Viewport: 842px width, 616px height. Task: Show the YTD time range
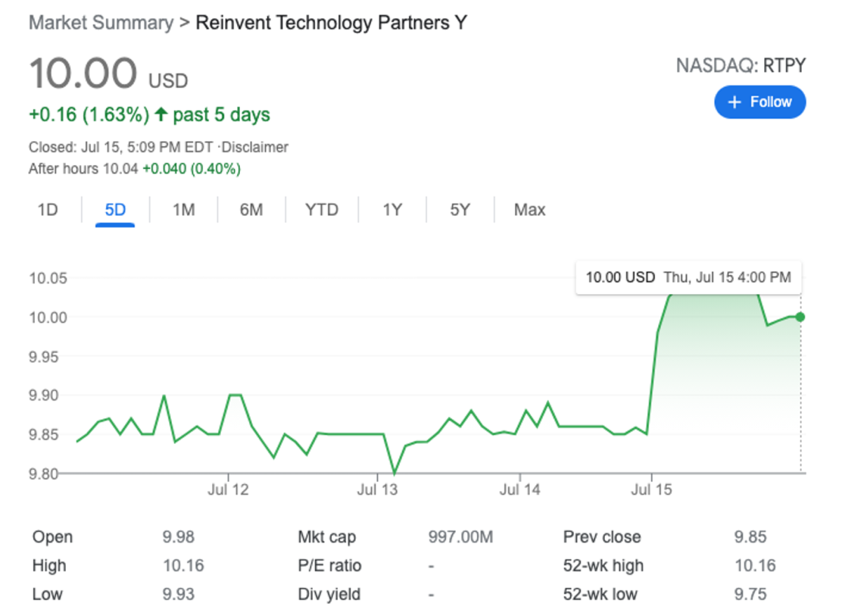coord(321,210)
